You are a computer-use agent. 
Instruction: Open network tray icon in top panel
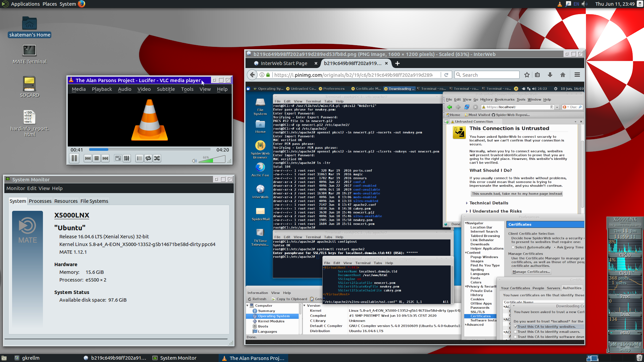pyautogui.click(x=568, y=4)
